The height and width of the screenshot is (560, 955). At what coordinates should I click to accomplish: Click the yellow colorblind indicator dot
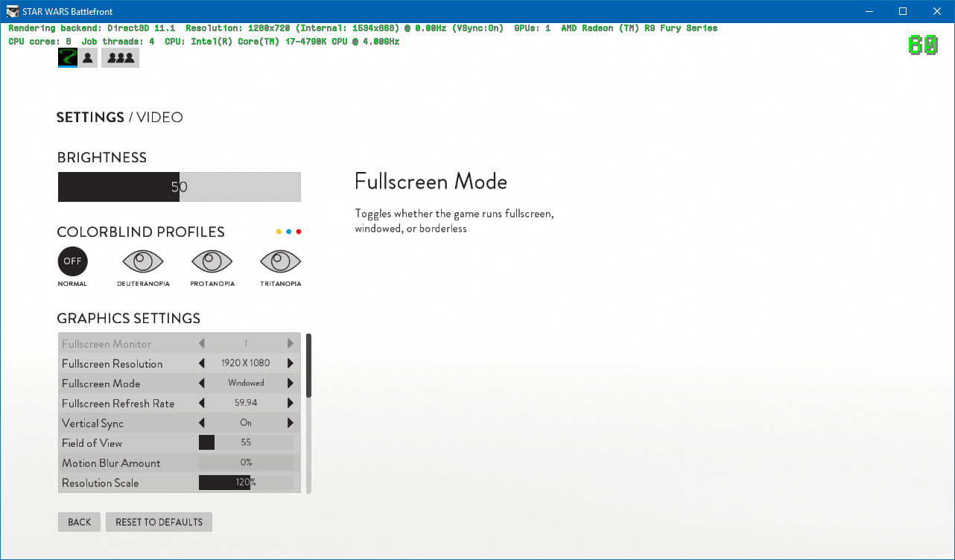point(279,232)
